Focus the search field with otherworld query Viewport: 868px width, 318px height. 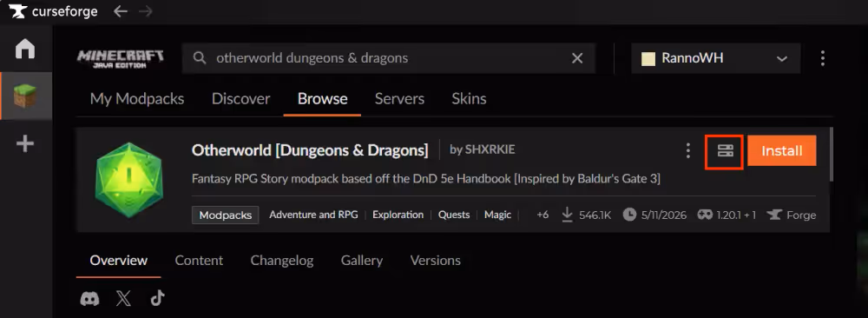[x=389, y=58]
